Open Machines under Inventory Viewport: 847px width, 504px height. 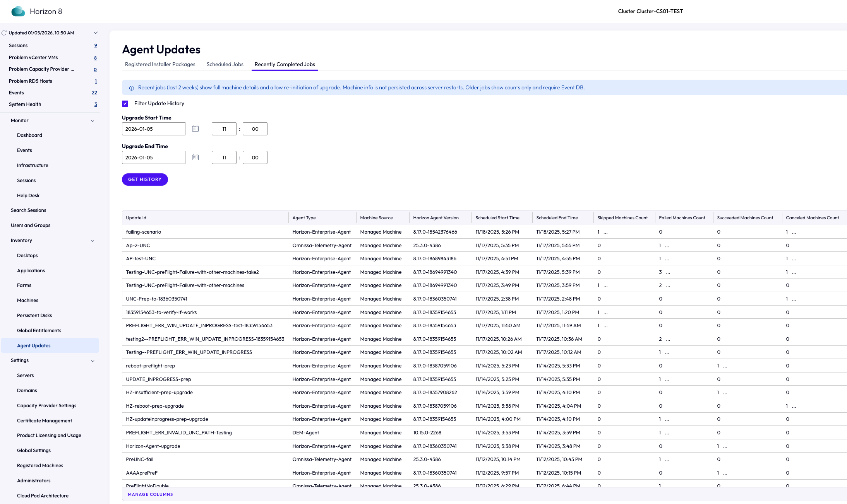[x=27, y=301]
